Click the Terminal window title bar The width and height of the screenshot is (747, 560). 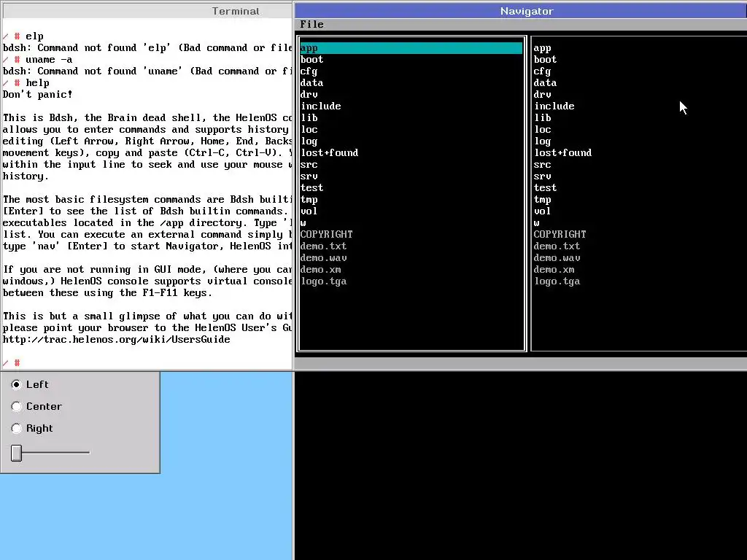[x=147, y=11]
